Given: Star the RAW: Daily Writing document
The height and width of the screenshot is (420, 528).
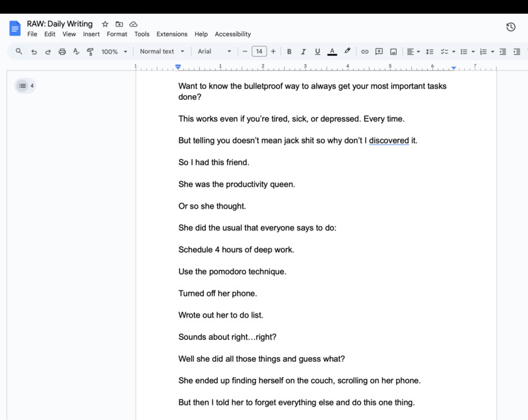Looking at the screenshot, I should 105,24.
